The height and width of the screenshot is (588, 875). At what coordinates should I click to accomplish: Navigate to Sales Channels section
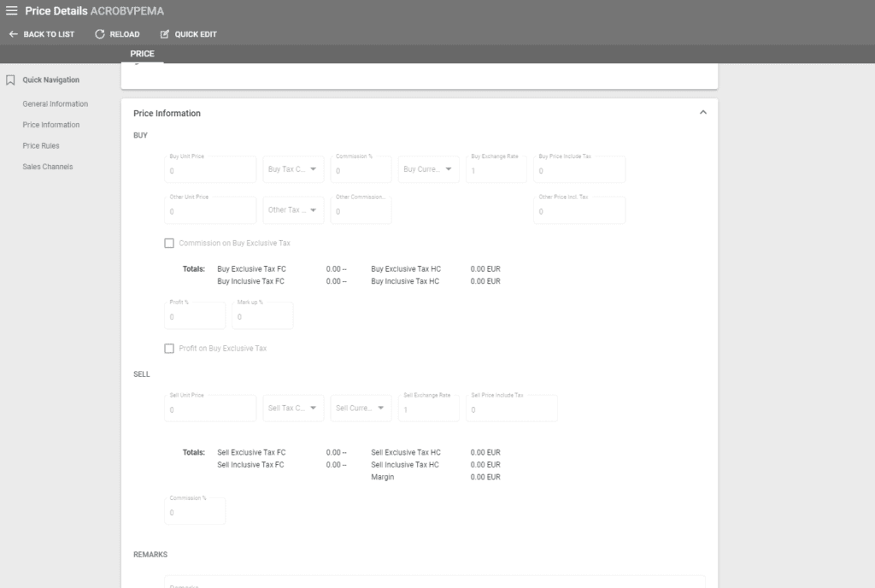click(48, 167)
